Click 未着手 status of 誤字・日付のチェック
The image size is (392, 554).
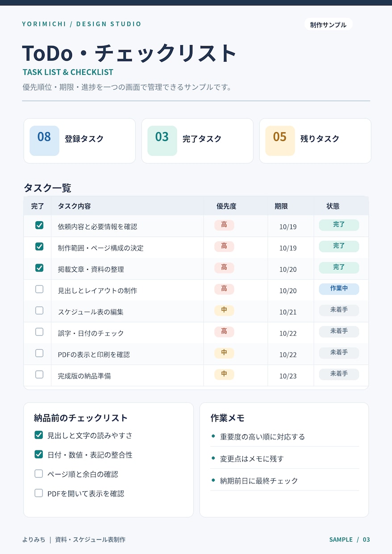click(x=339, y=332)
